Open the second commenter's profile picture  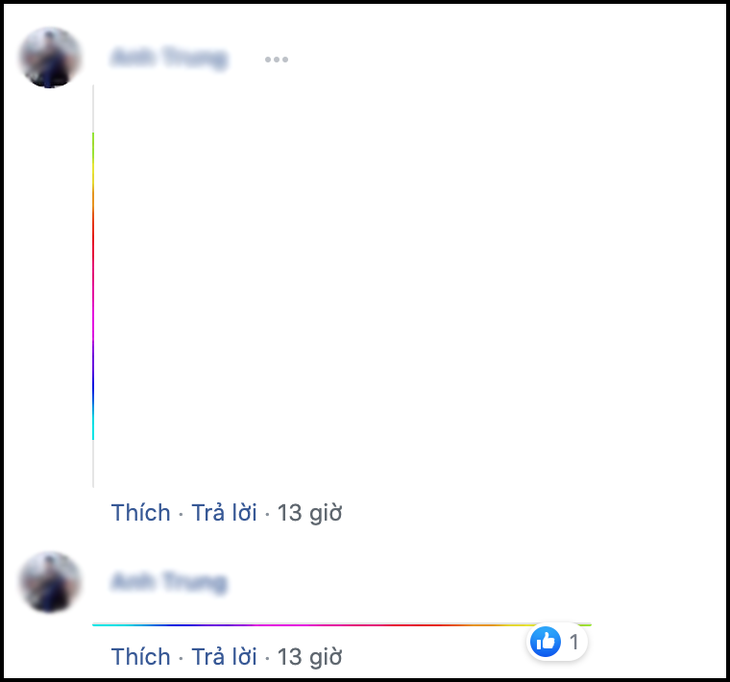click(x=50, y=582)
